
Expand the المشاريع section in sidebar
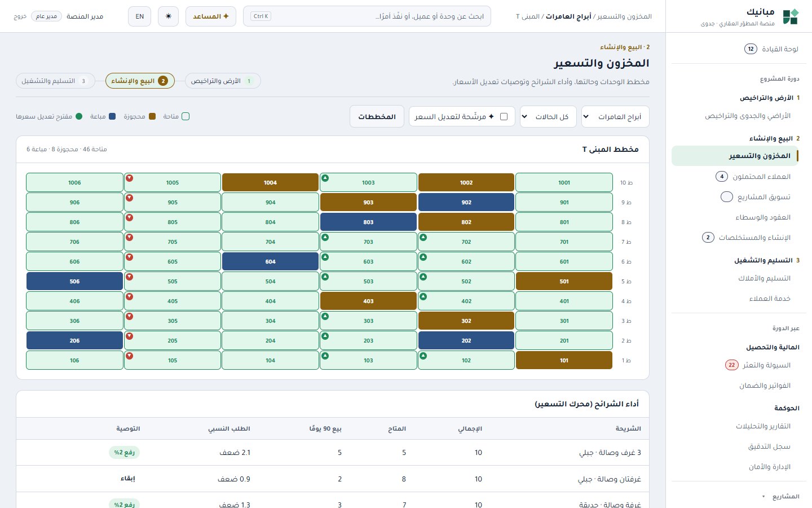click(781, 497)
